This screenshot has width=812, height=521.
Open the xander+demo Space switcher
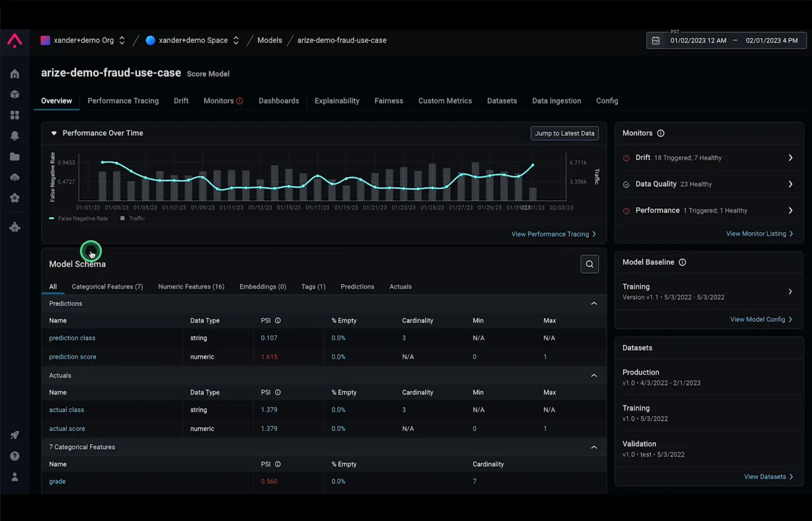pos(236,40)
